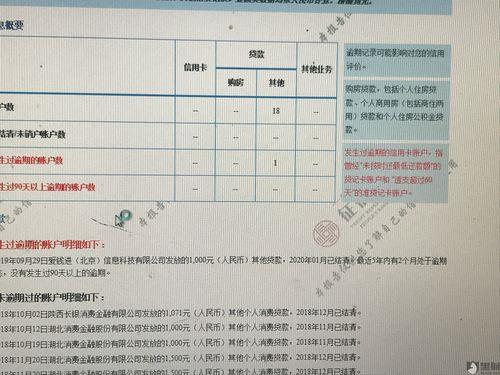Select the 结清/未销户账户数 row label
The height and width of the screenshot is (375, 500).
(33, 134)
